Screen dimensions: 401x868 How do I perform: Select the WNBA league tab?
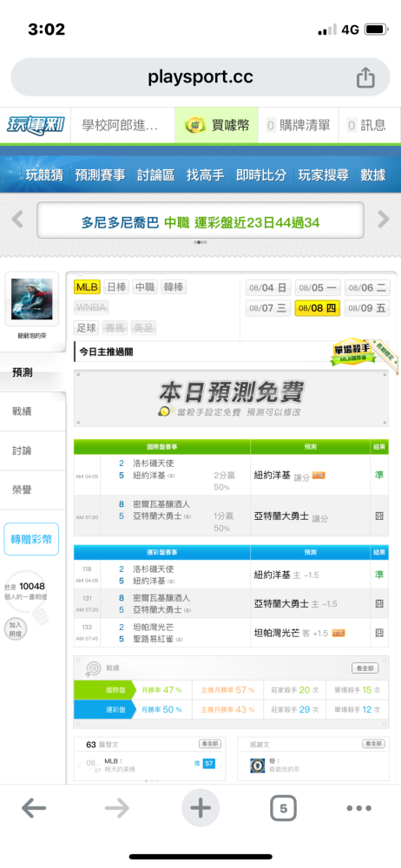click(x=91, y=307)
